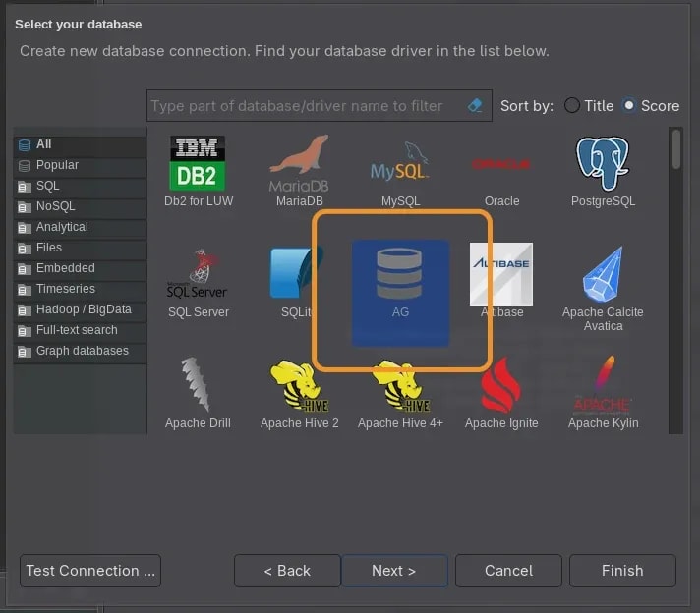Viewport: 700px width, 613px height.
Task: Select the Db2 for LUW driver icon
Action: (x=198, y=164)
